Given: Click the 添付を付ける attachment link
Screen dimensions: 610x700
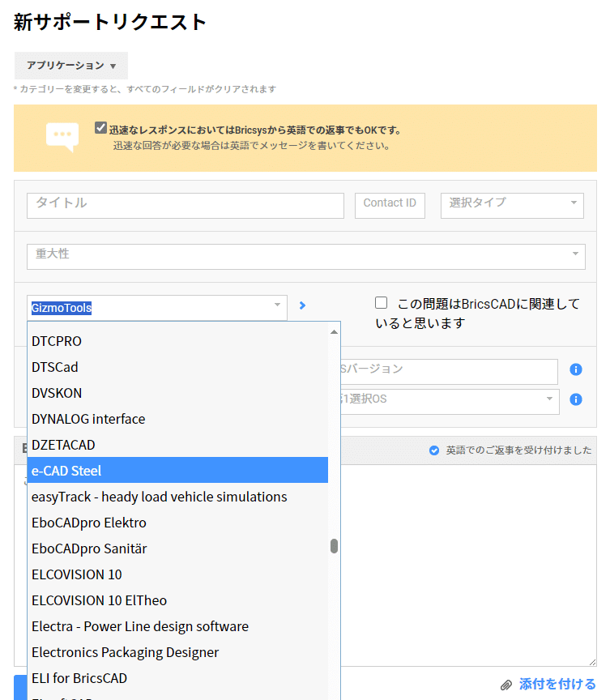Looking at the screenshot, I should coord(557,684).
